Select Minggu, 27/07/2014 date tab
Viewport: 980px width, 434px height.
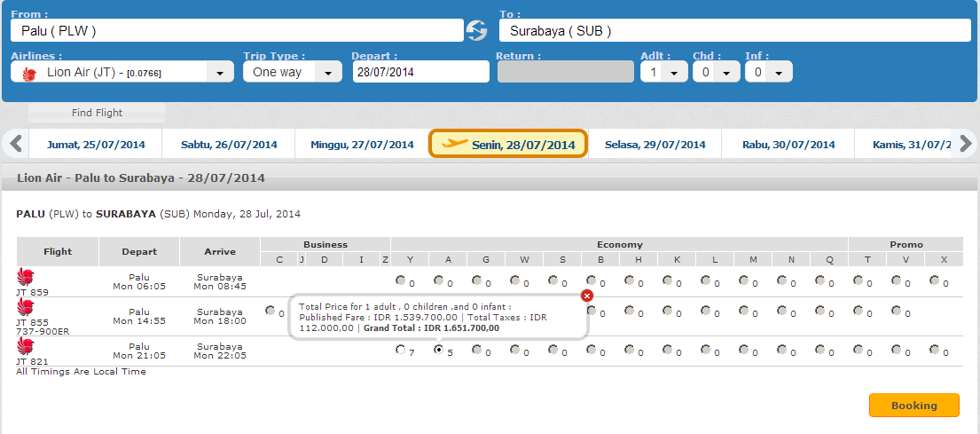coord(362,145)
